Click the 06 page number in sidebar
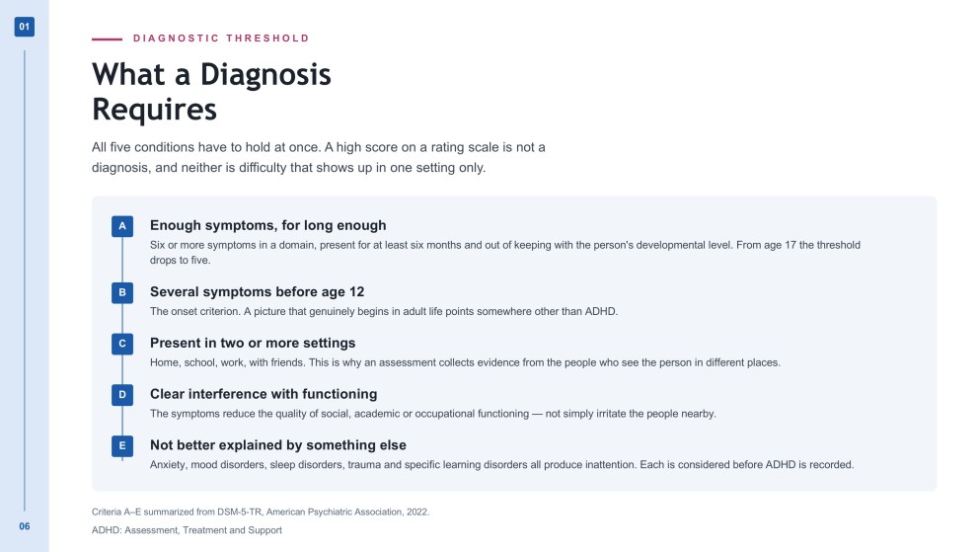The image size is (980, 552). (x=25, y=526)
